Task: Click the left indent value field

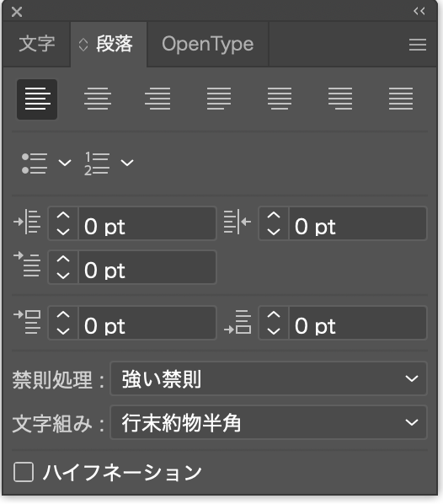Action: click(147, 223)
